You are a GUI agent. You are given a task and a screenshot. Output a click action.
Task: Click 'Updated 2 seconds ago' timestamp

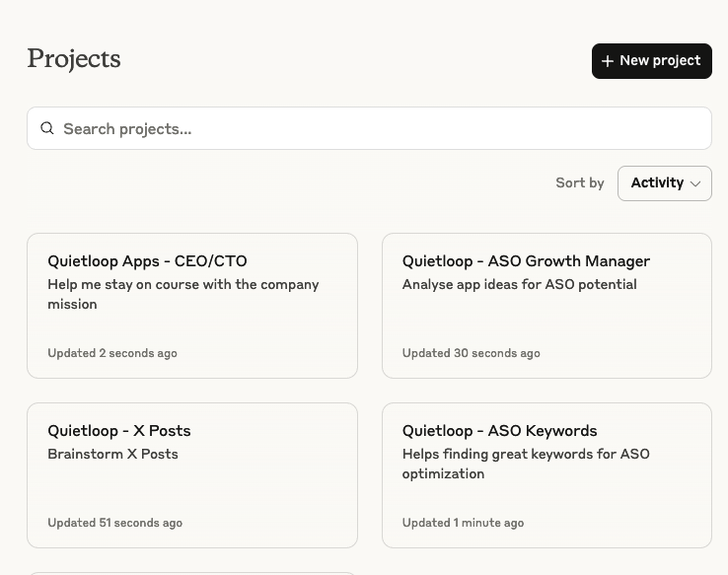coord(112,353)
